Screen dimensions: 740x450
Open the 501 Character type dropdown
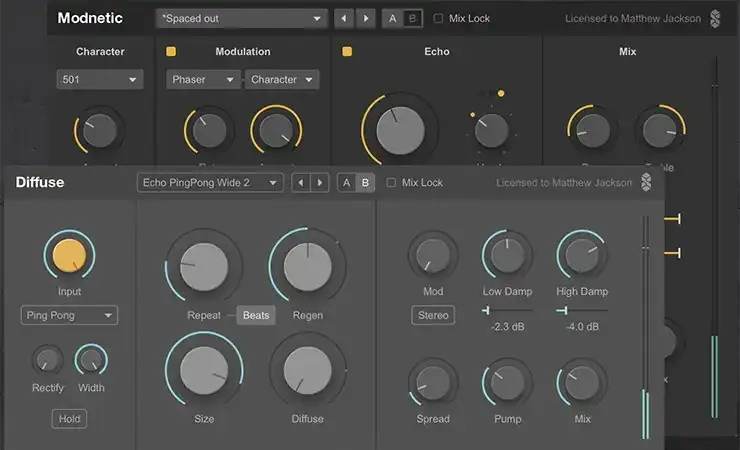point(100,79)
